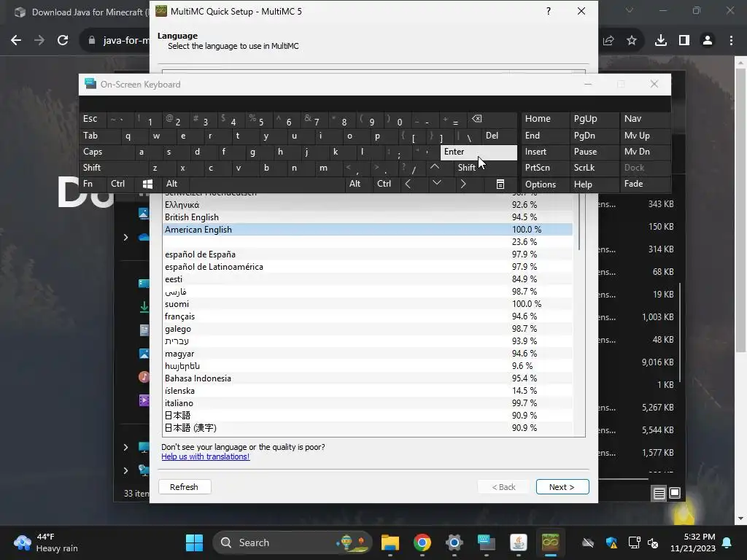Select italiano language row
This screenshot has height=560, width=747.
pyautogui.click(x=368, y=402)
